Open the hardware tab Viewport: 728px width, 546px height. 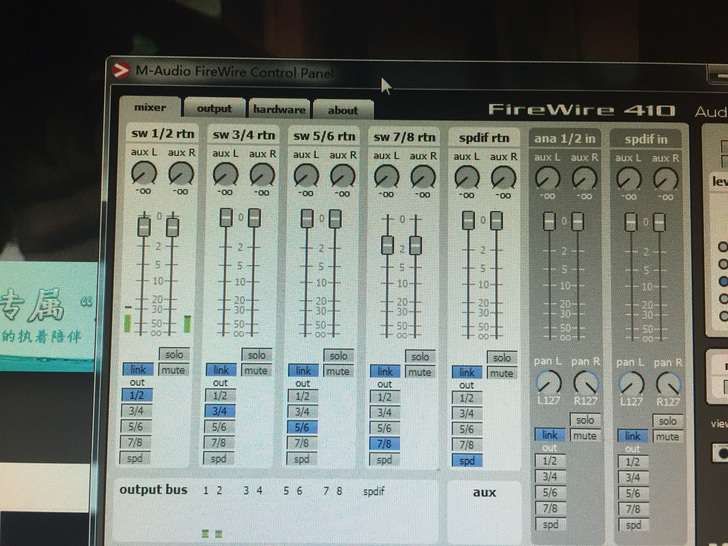click(279, 110)
